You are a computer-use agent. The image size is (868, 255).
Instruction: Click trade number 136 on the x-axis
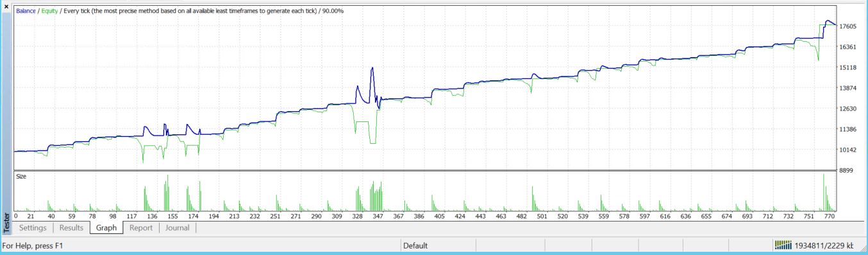153,216
